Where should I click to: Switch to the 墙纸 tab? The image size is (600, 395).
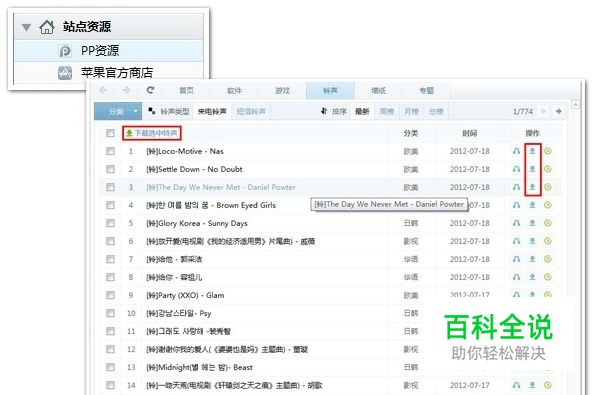378,91
